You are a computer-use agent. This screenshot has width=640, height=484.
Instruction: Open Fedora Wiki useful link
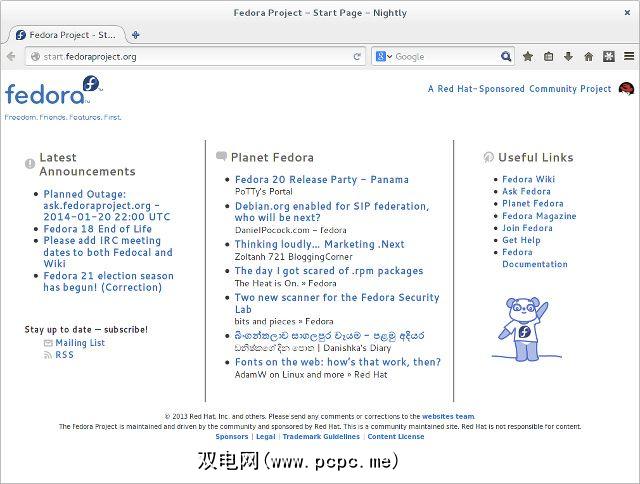coord(528,179)
